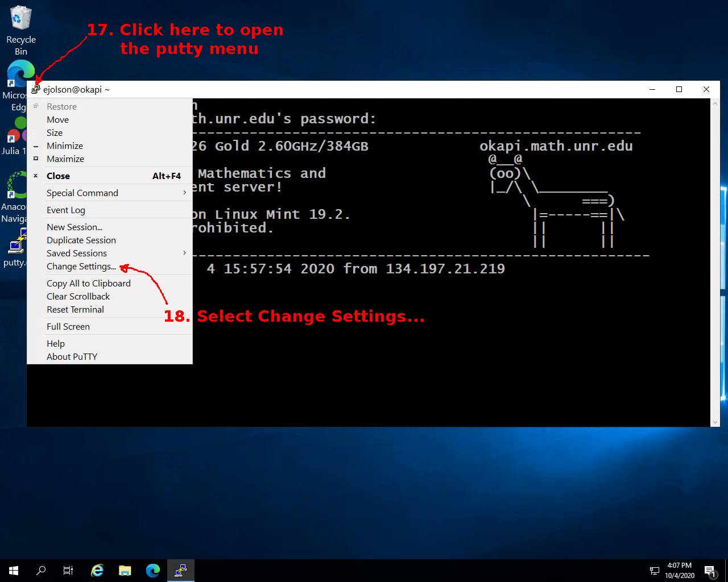728x582 pixels.
Task: Click the terminal scrollbar down arrow
Action: pyautogui.click(x=715, y=422)
